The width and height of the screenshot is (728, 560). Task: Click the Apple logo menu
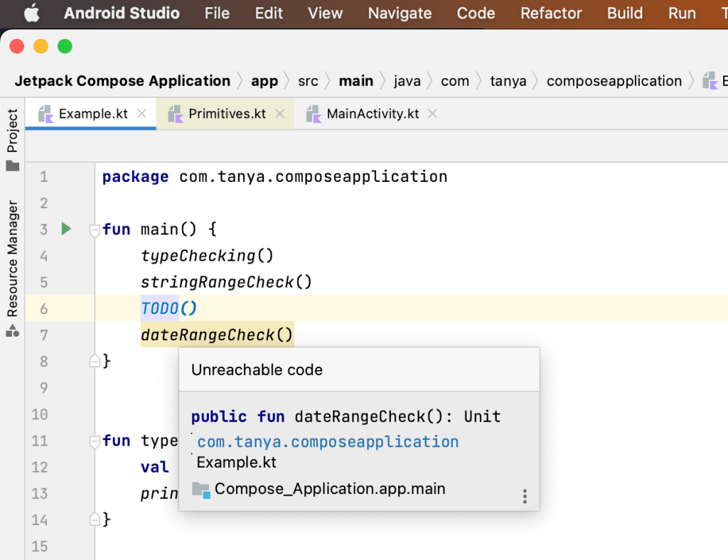tap(33, 13)
